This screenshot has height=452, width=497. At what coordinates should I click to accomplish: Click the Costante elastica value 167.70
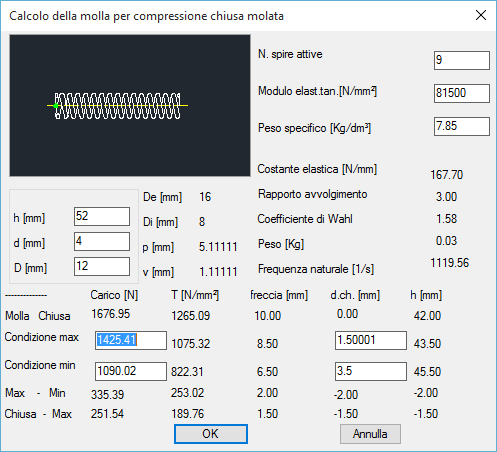(447, 175)
